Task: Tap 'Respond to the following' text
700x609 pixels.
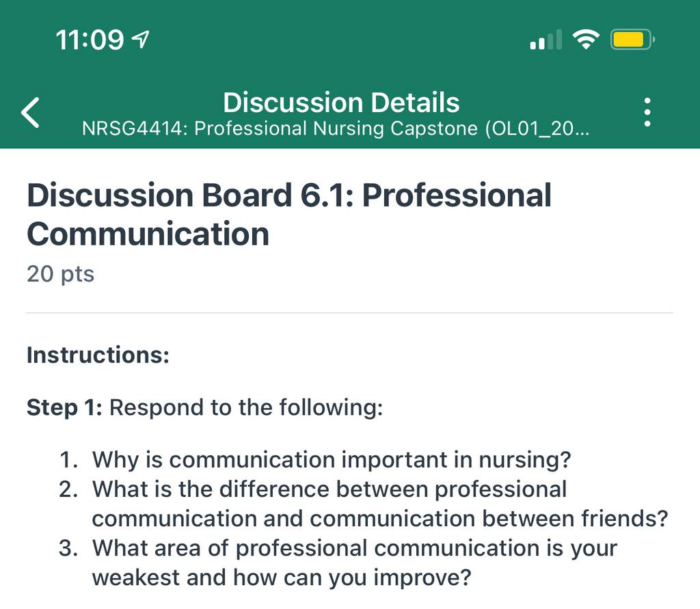Action: point(246,407)
